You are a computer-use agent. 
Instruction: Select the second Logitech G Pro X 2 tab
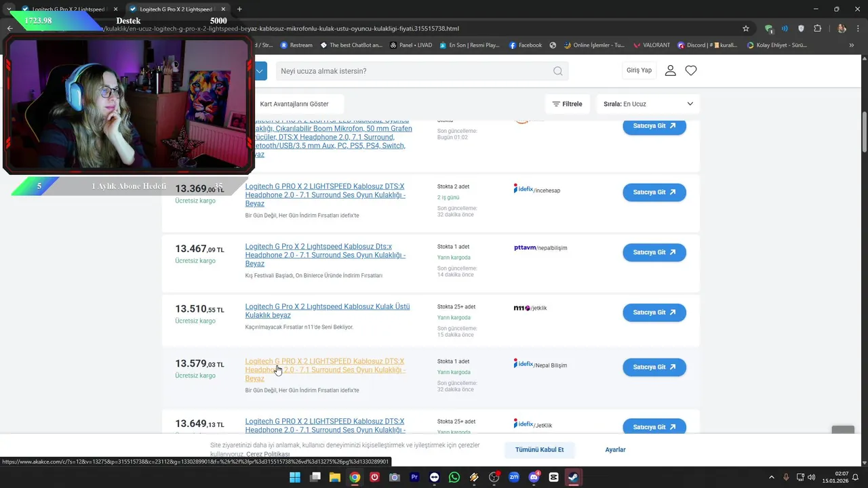click(x=176, y=9)
